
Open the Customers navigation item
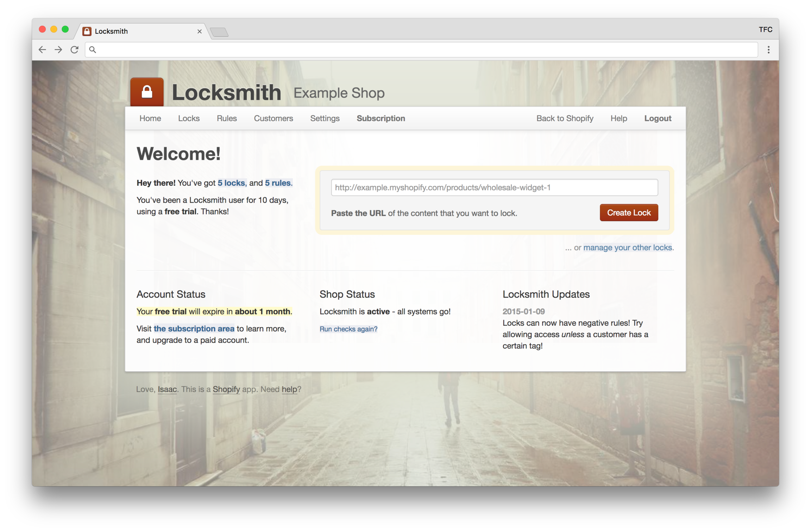273,118
